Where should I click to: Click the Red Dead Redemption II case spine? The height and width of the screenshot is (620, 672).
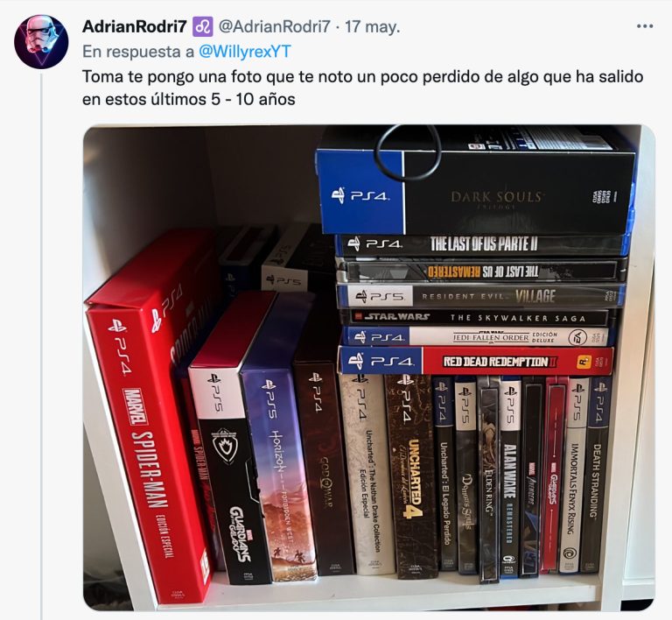[x=476, y=361]
